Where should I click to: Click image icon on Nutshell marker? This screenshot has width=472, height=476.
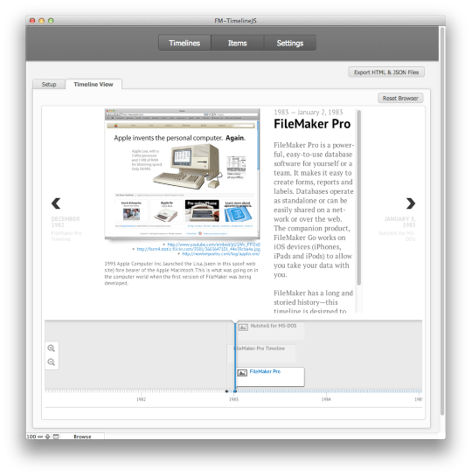(243, 327)
